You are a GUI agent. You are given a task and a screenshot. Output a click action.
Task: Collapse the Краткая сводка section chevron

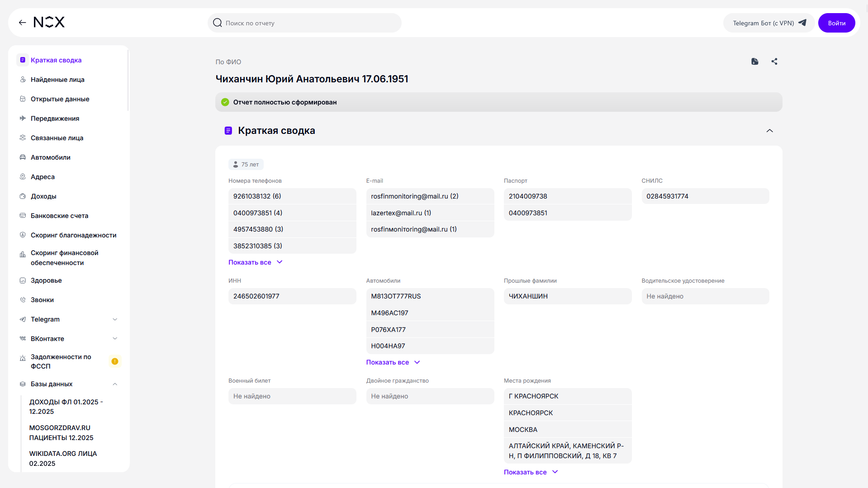tap(769, 131)
